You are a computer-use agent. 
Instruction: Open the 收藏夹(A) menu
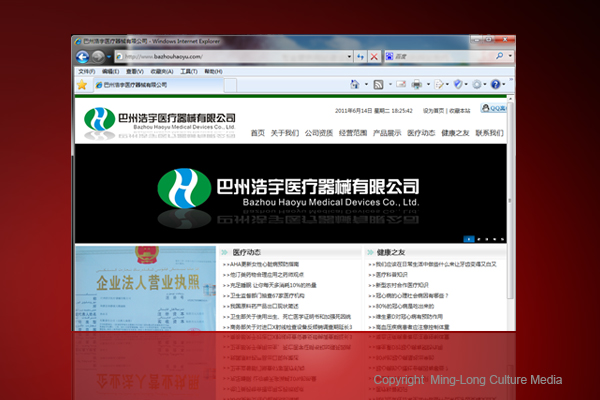click(161, 72)
